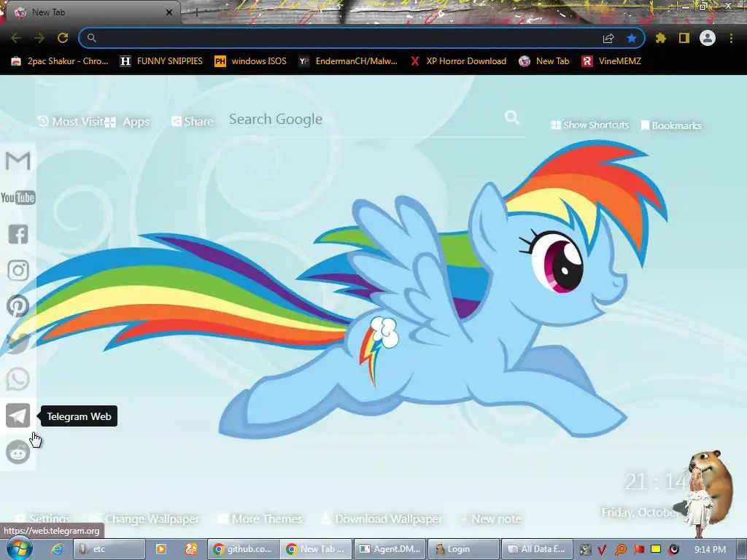Open Chrome's three-dot menu
Image resolution: width=747 pixels, height=560 pixels.
(x=731, y=38)
